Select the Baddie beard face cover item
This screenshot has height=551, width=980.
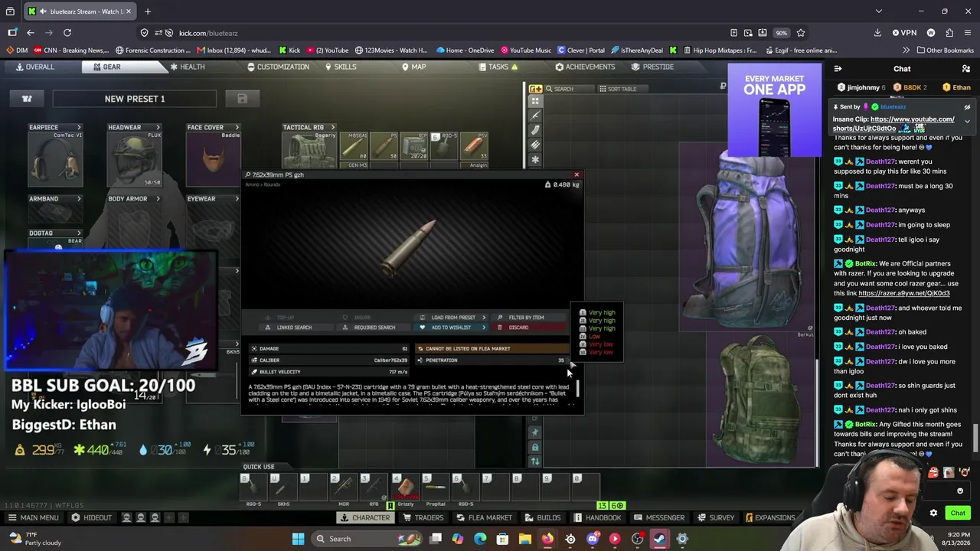(214, 159)
